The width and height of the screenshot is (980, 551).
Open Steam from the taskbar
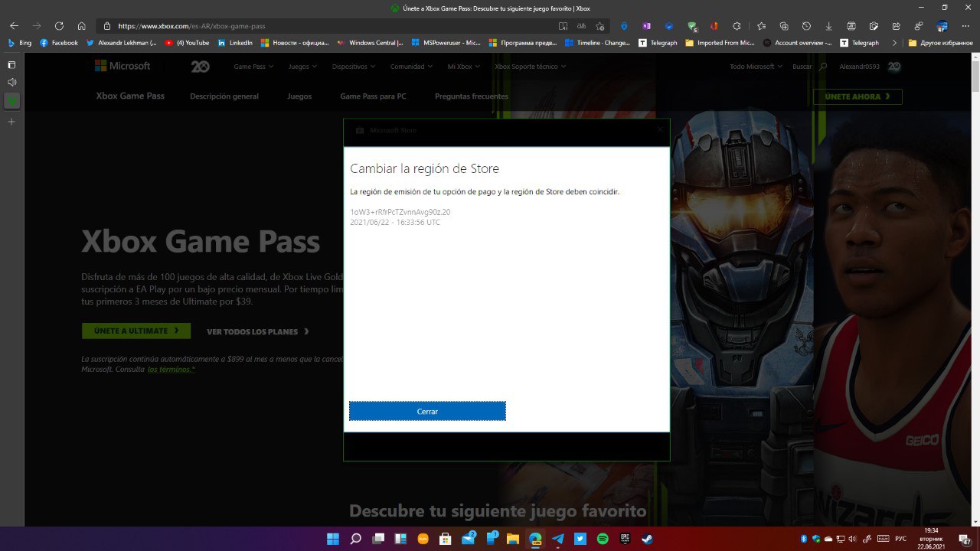click(647, 539)
